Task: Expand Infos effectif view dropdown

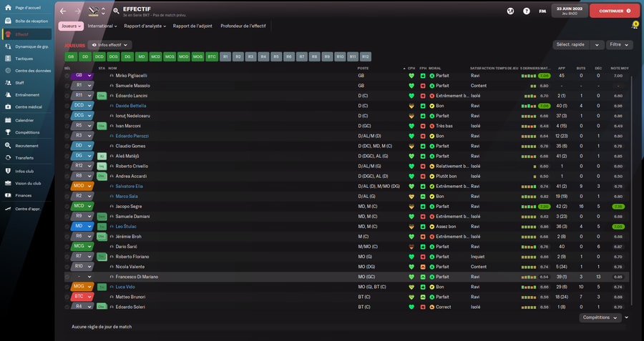Action: (x=109, y=45)
